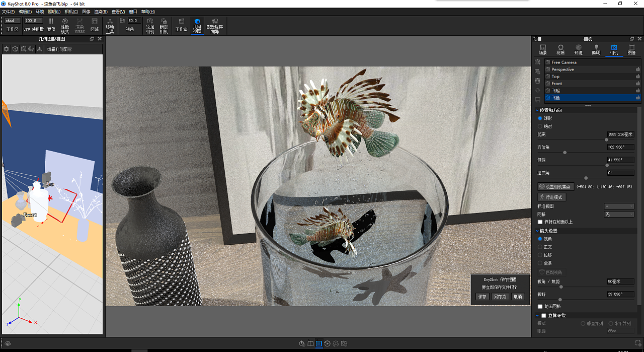The image size is (644, 352).
Task: Activate the 区域 render region tool
Action: point(95,25)
